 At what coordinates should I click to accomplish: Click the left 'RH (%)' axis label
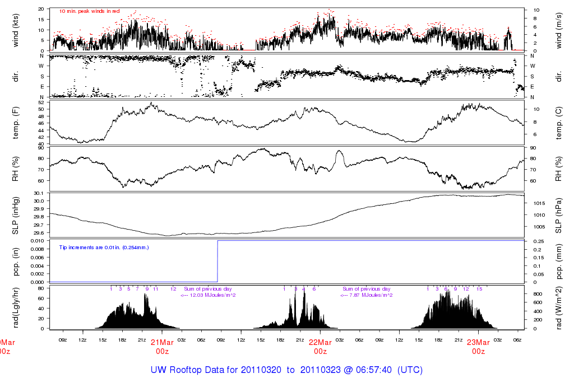click(x=15, y=169)
